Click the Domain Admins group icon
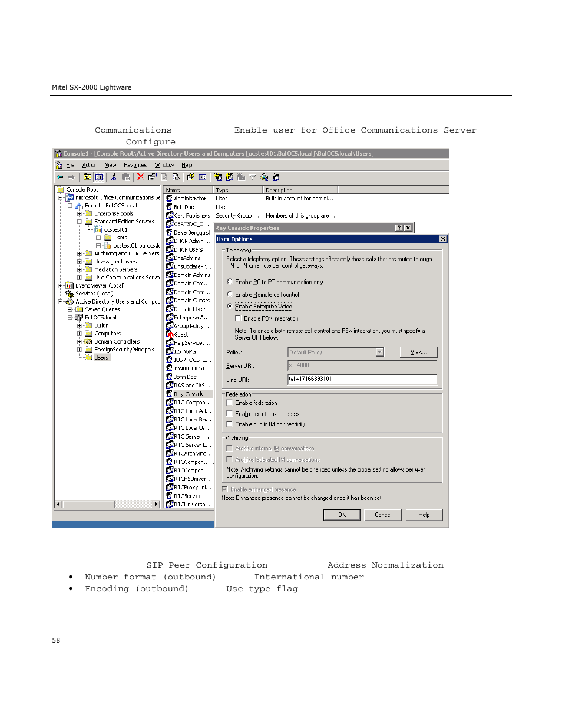This screenshot has height=728, width=562. tap(169, 275)
